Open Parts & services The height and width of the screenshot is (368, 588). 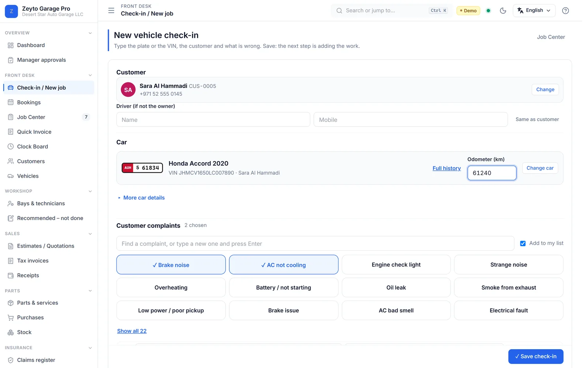49,303
